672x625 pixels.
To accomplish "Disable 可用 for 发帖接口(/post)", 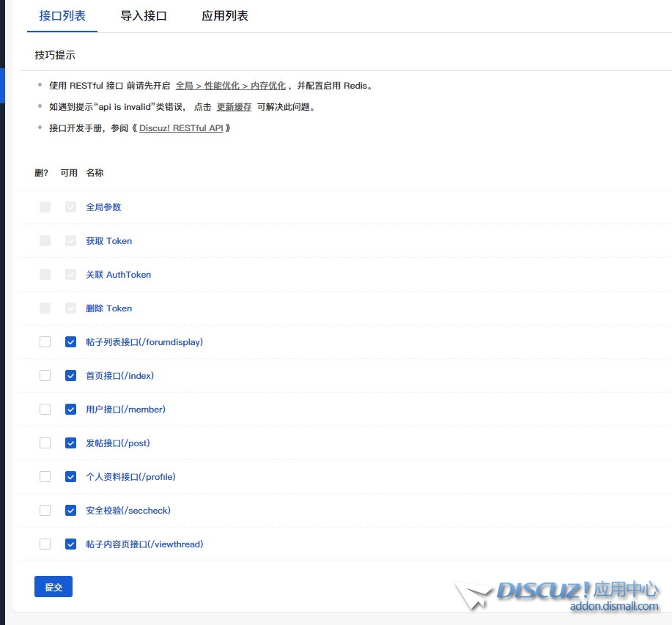I will point(70,443).
